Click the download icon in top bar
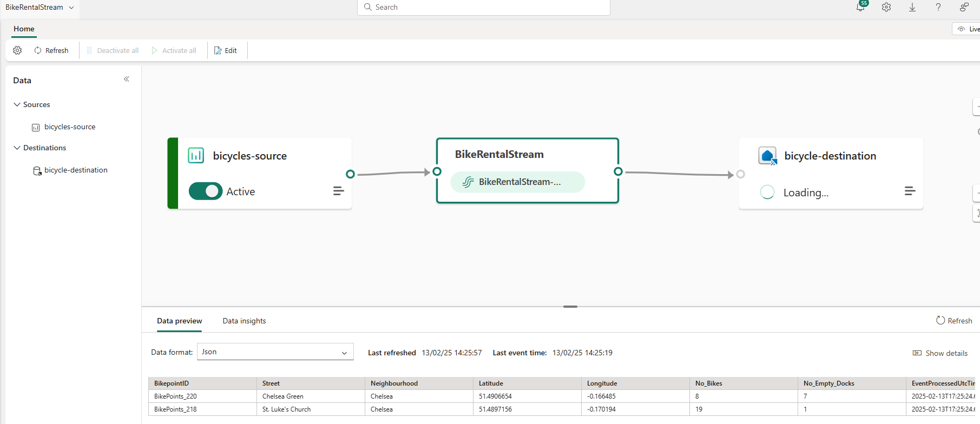The height and width of the screenshot is (424, 980). [912, 7]
